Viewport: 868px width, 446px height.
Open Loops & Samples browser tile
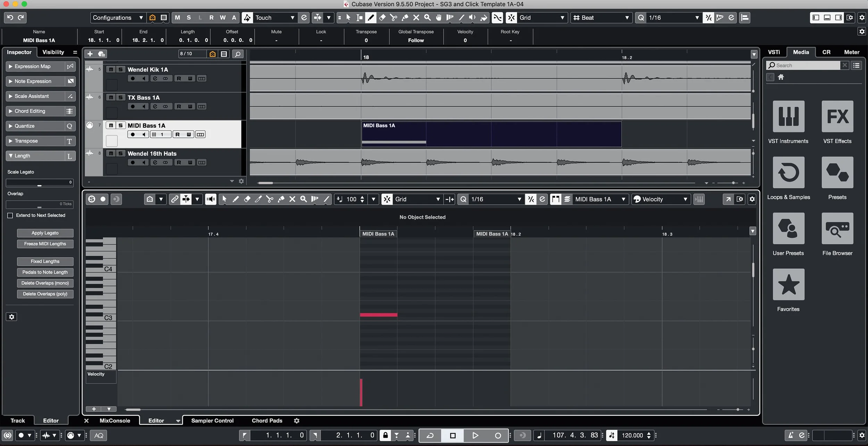point(788,172)
